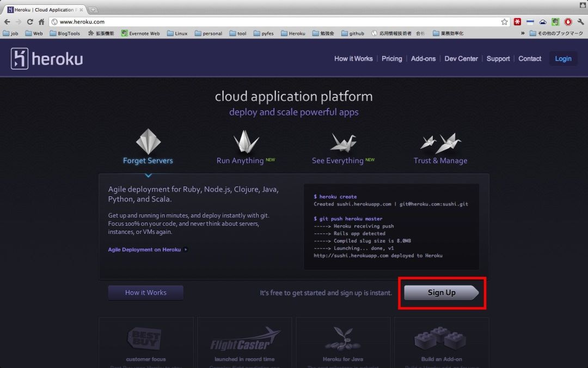Reload the page with the refresh icon
Screen dimensions: 588x368
coord(30,22)
